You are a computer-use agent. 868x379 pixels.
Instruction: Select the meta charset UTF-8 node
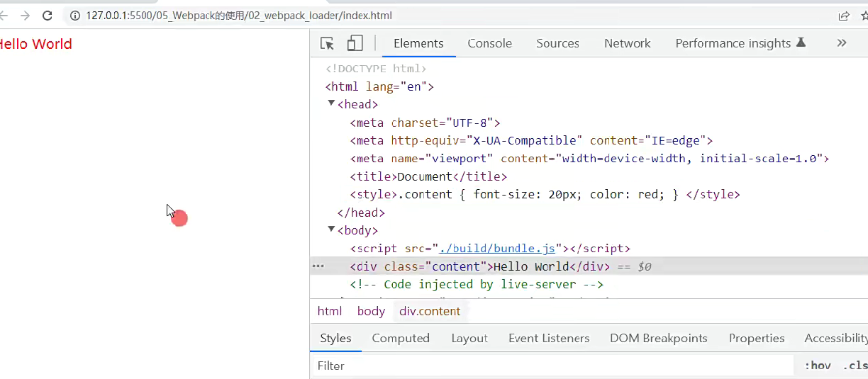(x=425, y=123)
